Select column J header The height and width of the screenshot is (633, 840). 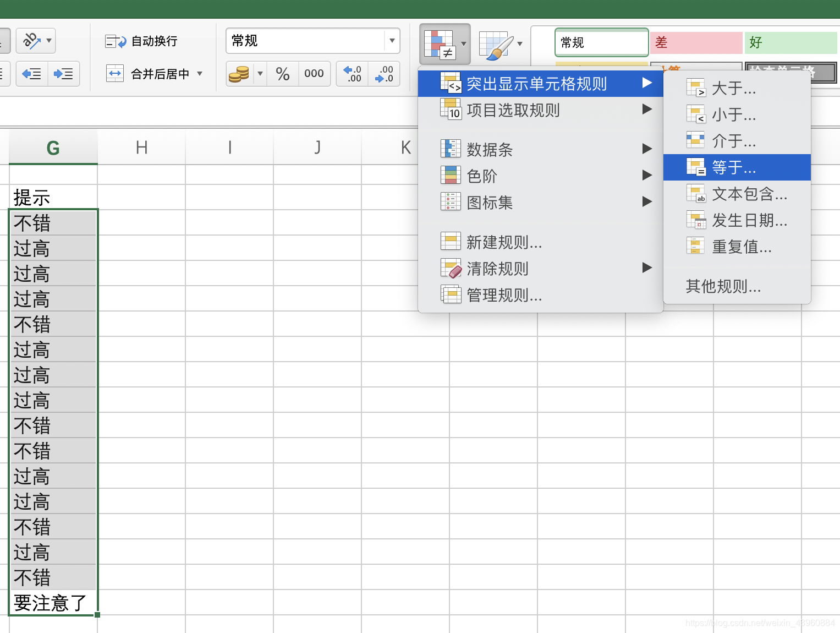[x=317, y=147]
